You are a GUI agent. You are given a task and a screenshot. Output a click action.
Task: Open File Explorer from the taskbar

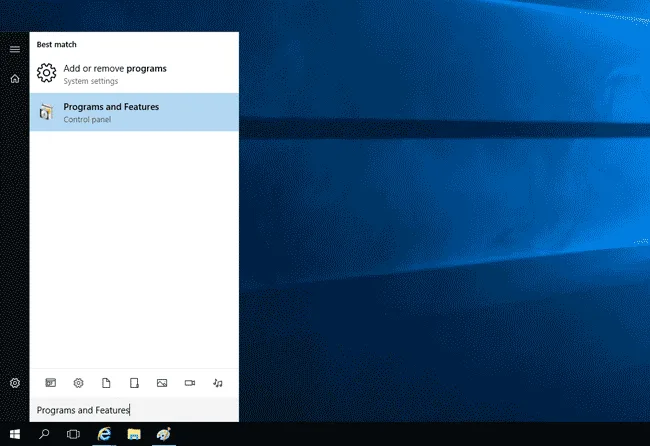(x=133, y=435)
